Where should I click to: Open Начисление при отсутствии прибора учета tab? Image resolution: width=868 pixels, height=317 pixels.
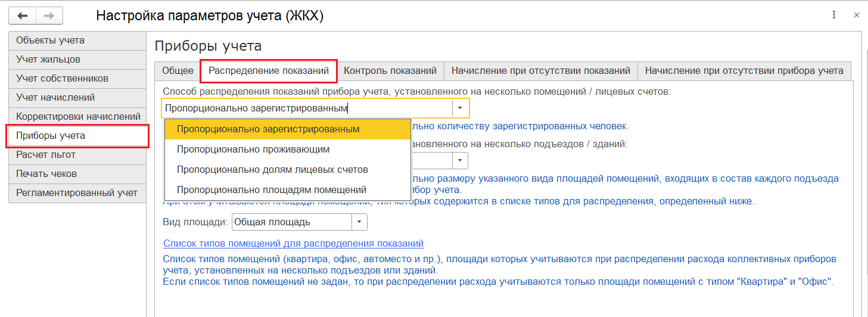(744, 71)
